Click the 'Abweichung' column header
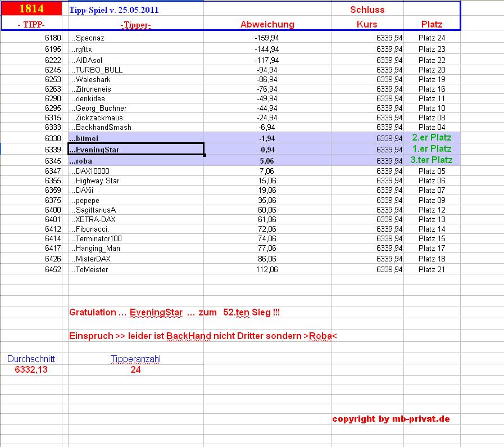The height and width of the screenshot is (447, 504). [267, 24]
